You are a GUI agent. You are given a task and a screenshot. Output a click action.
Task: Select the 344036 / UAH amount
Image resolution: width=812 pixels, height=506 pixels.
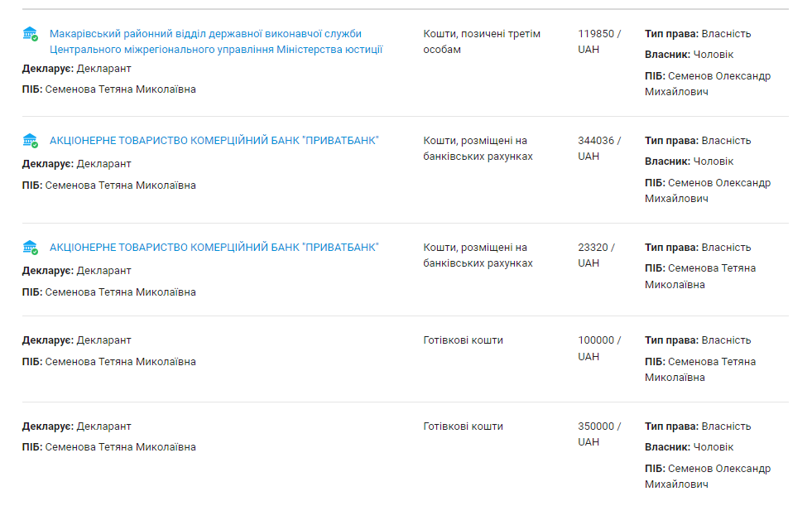click(x=599, y=148)
